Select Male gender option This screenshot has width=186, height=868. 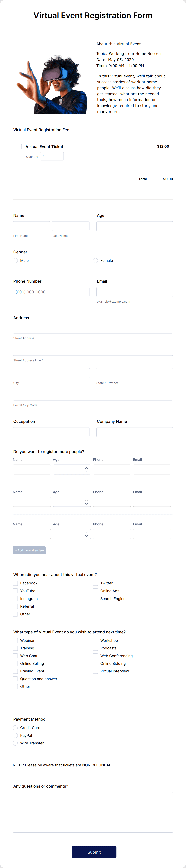15,260
